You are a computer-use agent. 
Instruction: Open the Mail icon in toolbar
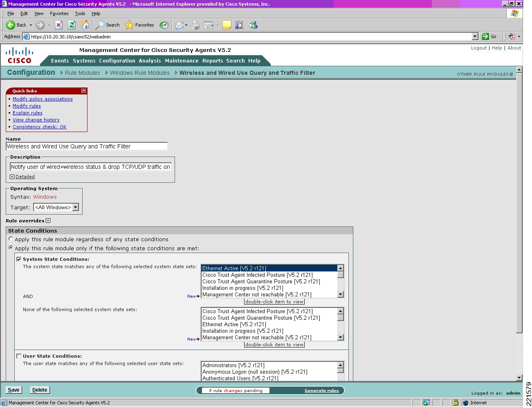point(179,25)
